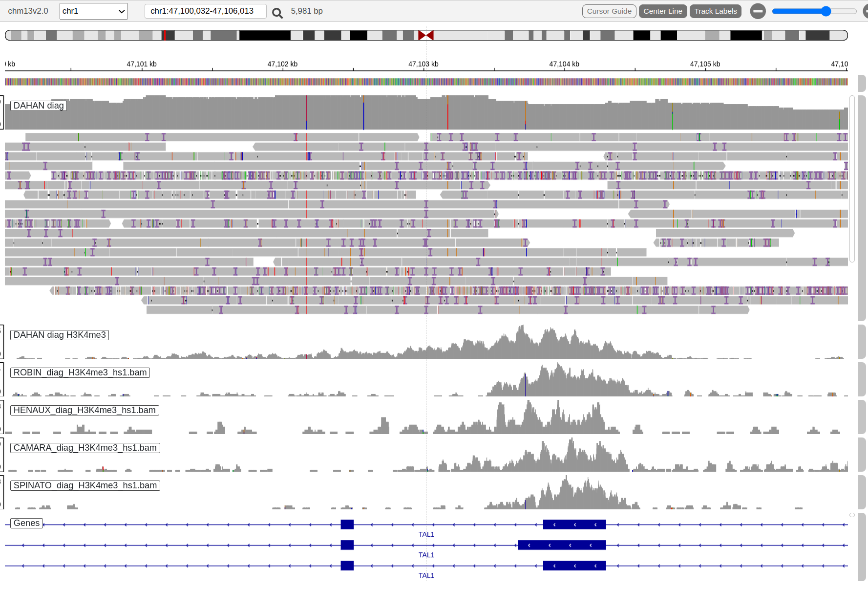Open the chr1 chromosome dropdown

[93, 11]
